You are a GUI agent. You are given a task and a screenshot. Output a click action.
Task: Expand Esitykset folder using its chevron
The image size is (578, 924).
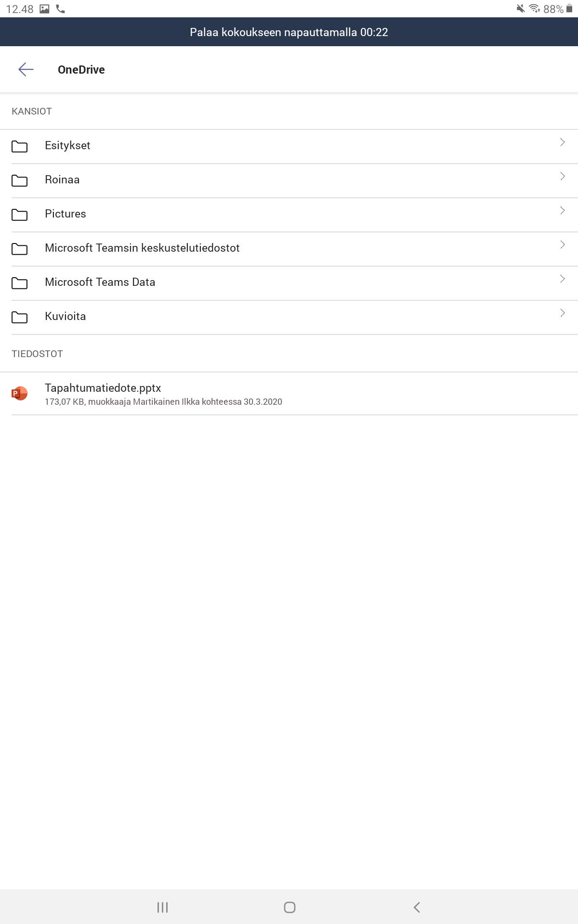pos(562,142)
